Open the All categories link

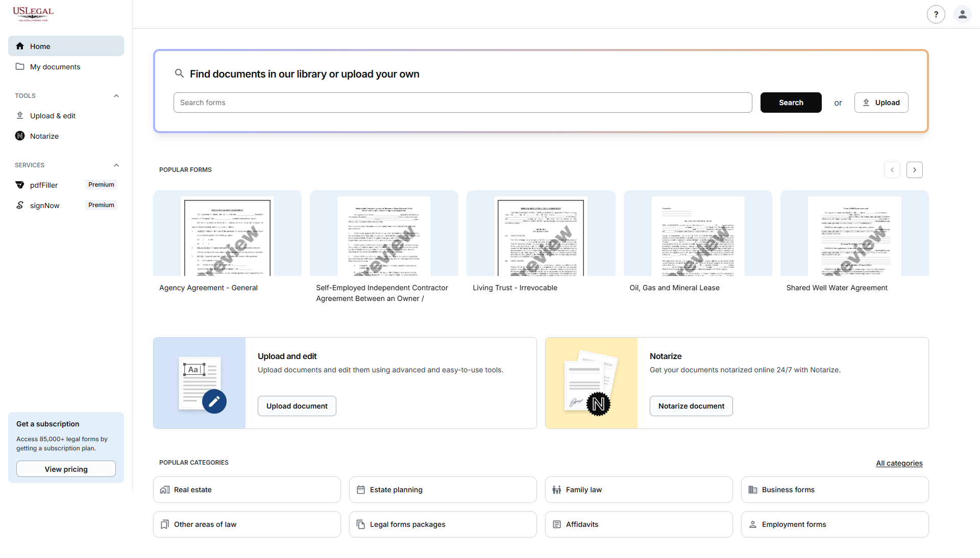[x=899, y=463]
